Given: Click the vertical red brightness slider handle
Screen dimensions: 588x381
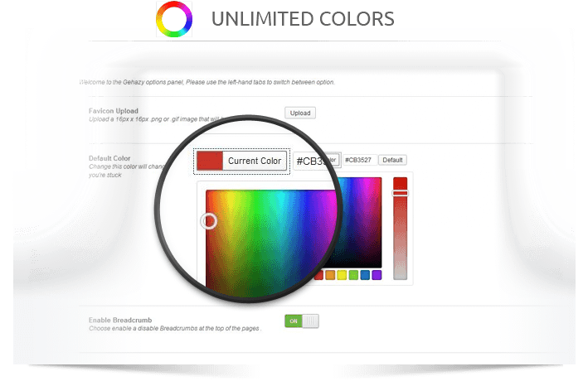Looking at the screenshot, I should point(401,193).
